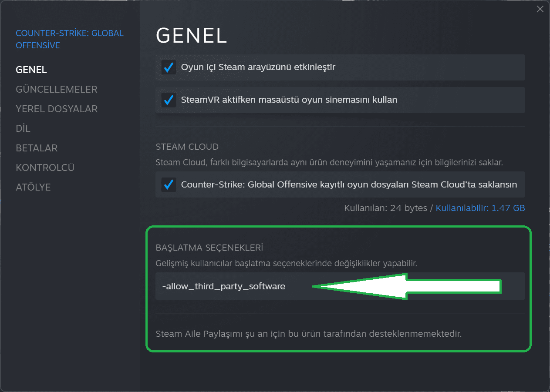The width and height of the screenshot is (550, 392).
Task: Click the BAŞLATMA SEÇENEKLERİ section label
Action: (209, 248)
